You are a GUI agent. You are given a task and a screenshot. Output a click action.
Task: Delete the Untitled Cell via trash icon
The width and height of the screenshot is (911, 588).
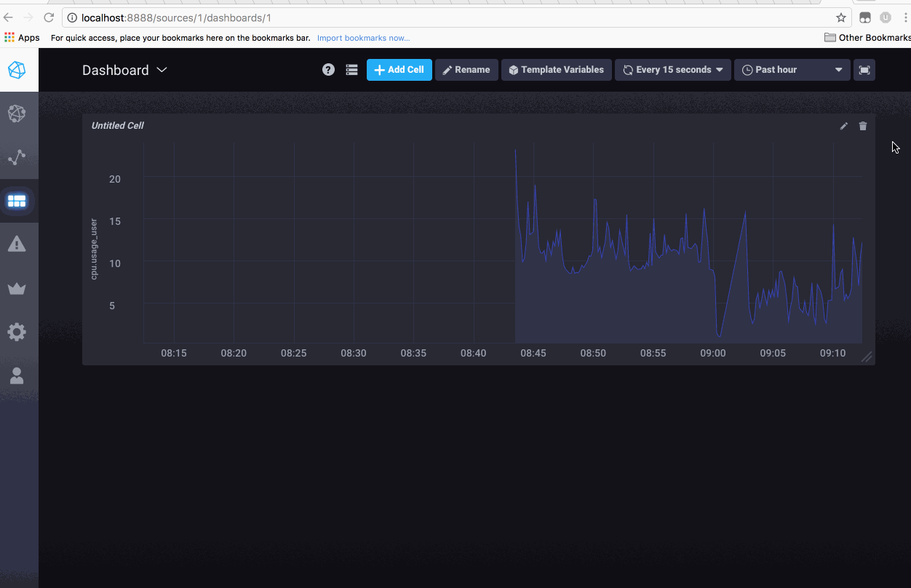[x=863, y=126]
